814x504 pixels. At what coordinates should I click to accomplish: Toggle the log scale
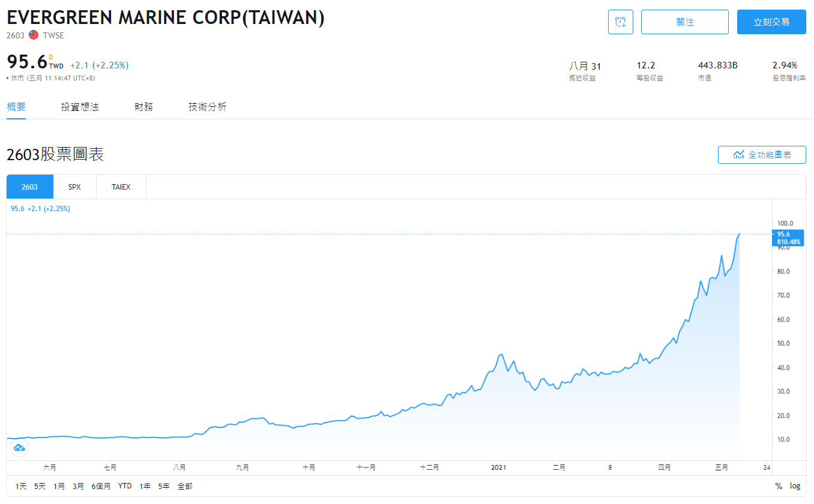(795, 486)
